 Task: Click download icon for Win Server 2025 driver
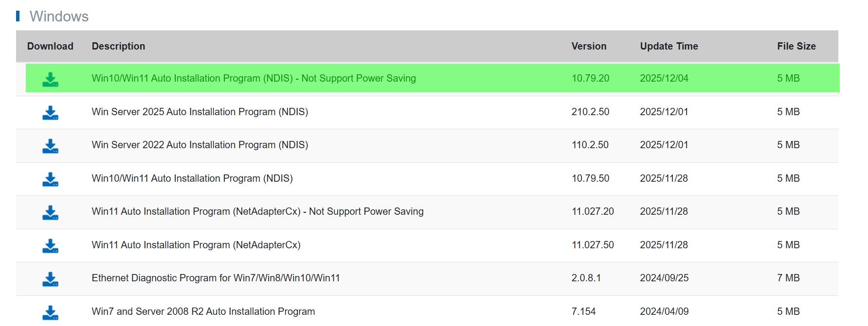(x=50, y=113)
